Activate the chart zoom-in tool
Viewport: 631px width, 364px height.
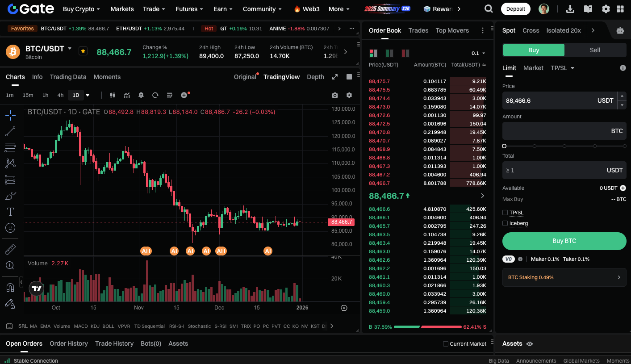click(10, 265)
